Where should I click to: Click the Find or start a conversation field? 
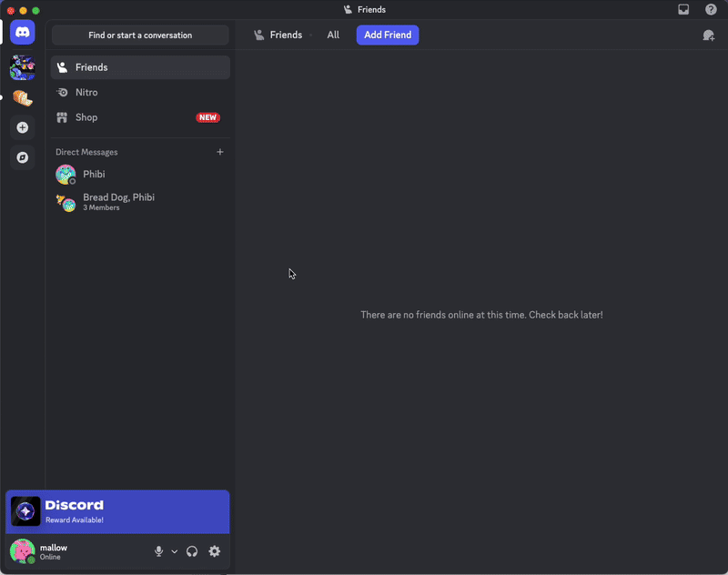click(139, 35)
